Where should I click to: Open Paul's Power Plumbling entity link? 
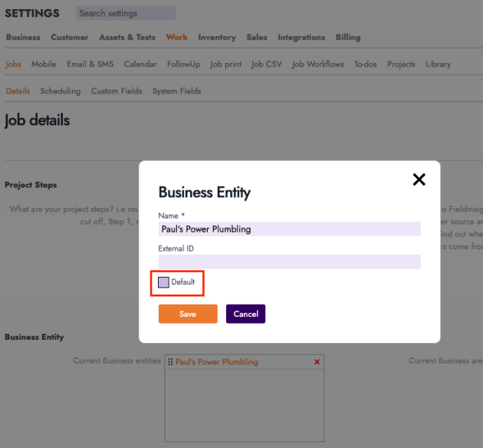tap(217, 362)
